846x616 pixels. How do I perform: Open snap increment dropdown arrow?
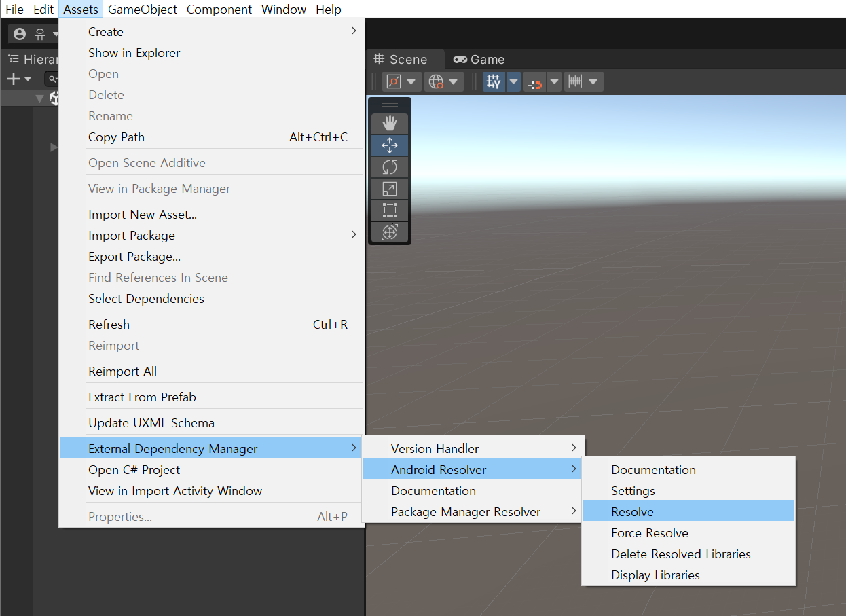point(593,82)
